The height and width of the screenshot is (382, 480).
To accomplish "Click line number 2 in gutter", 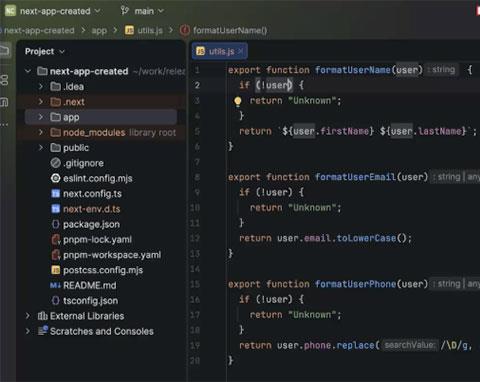I will pyautogui.click(x=197, y=85).
